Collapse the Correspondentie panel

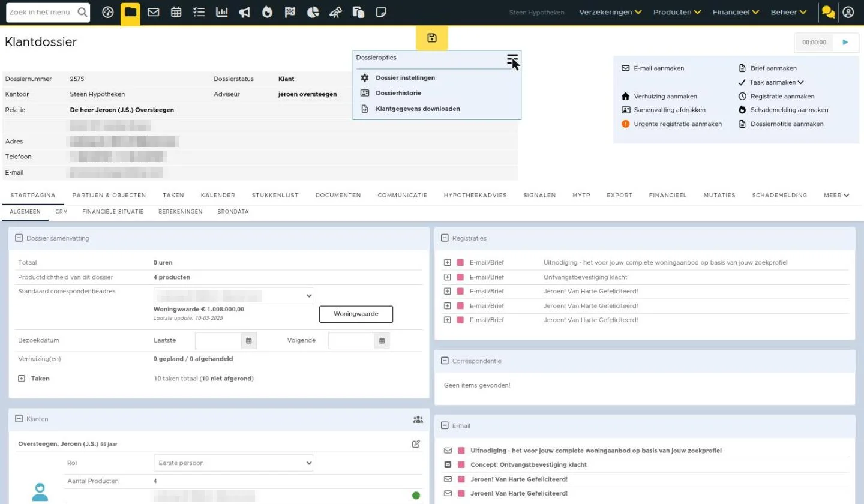click(445, 361)
